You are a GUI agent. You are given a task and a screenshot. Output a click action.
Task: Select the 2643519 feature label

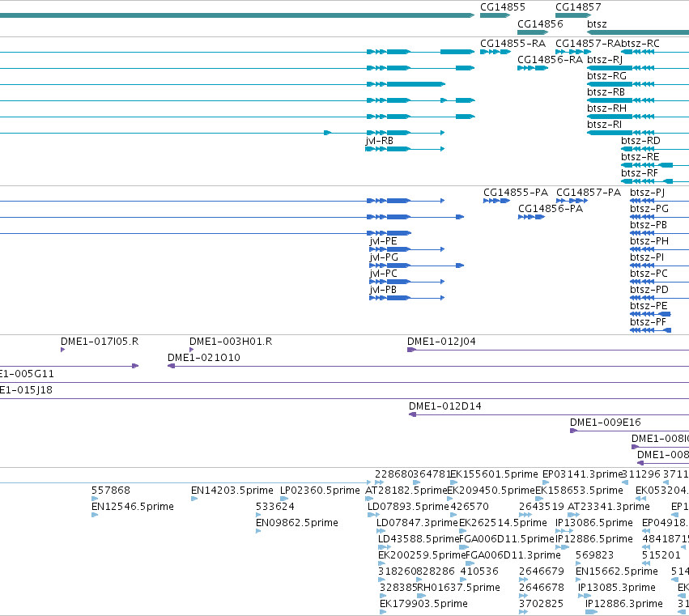[x=542, y=507]
